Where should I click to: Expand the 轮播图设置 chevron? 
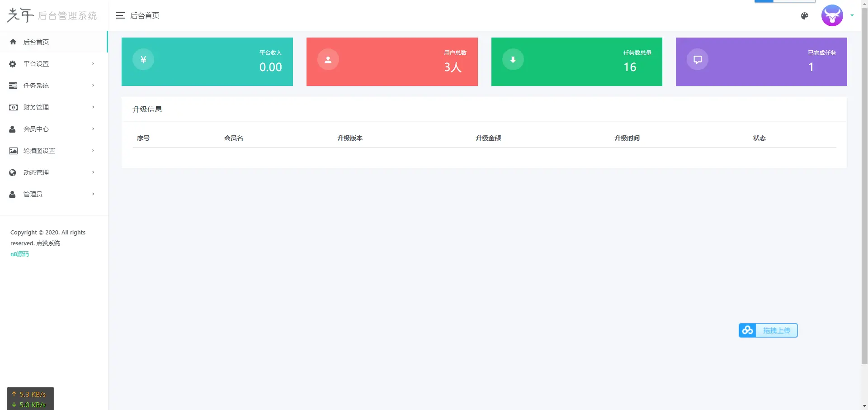click(93, 151)
